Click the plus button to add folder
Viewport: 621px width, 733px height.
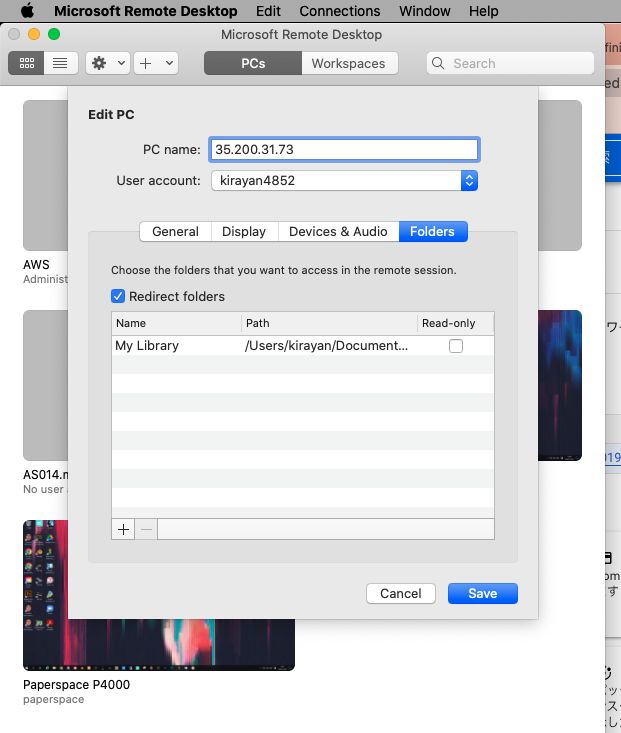click(x=123, y=529)
